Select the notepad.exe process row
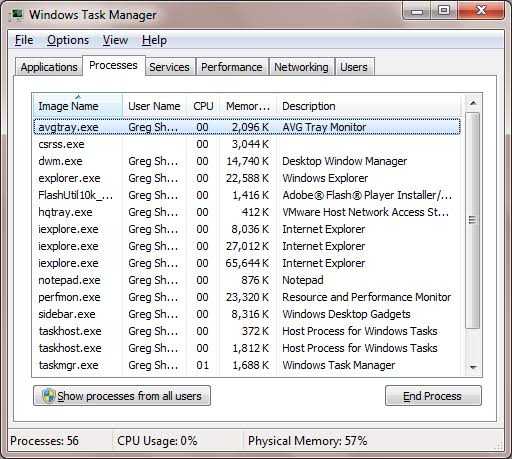 click(x=247, y=280)
